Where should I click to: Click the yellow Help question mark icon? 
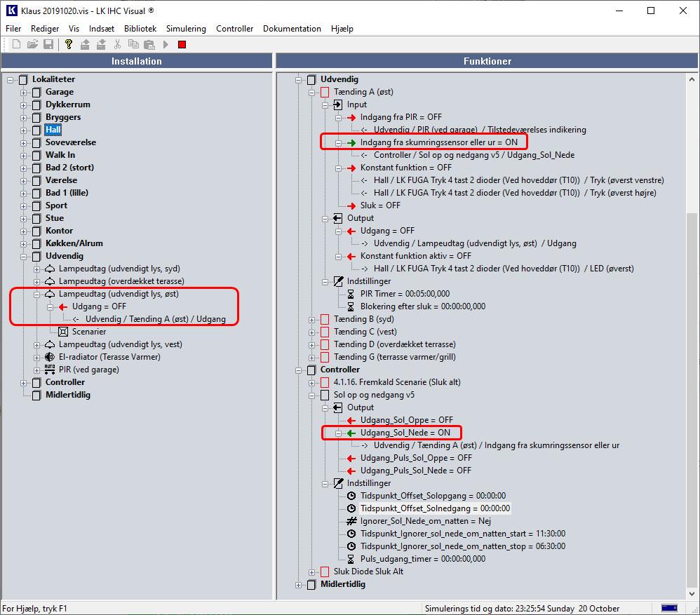(x=68, y=44)
